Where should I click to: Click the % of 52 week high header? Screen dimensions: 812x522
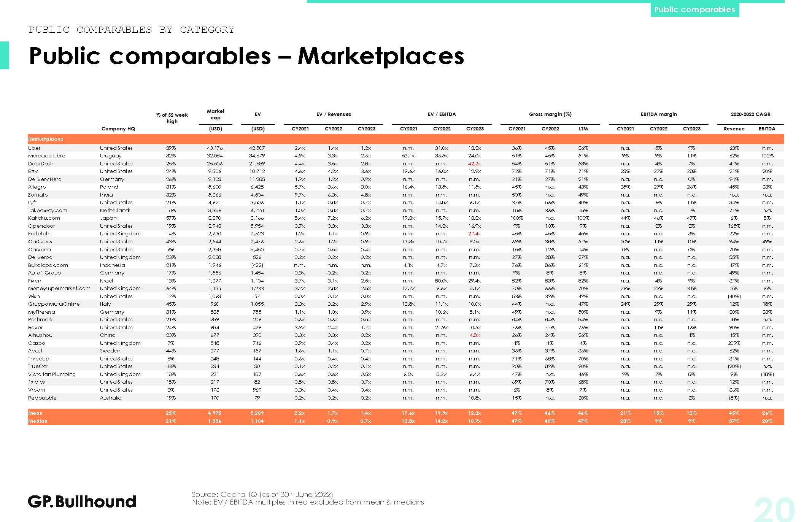click(172, 118)
